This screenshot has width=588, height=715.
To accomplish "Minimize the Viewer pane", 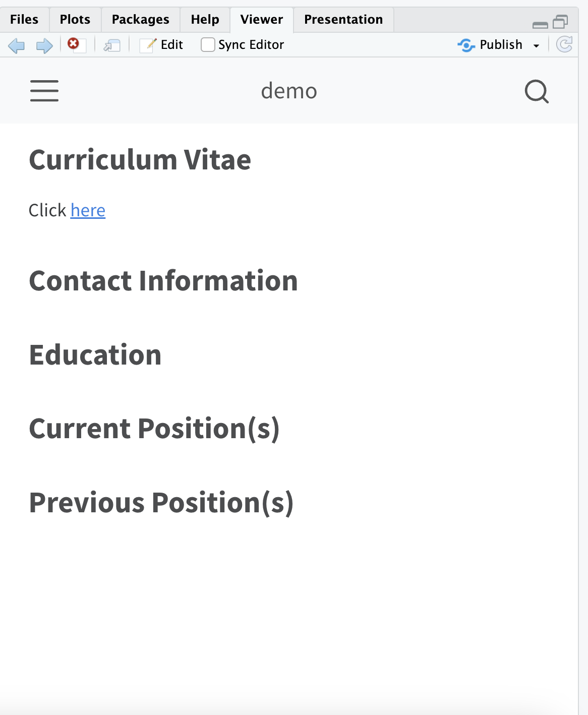I will [x=540, y=24].
